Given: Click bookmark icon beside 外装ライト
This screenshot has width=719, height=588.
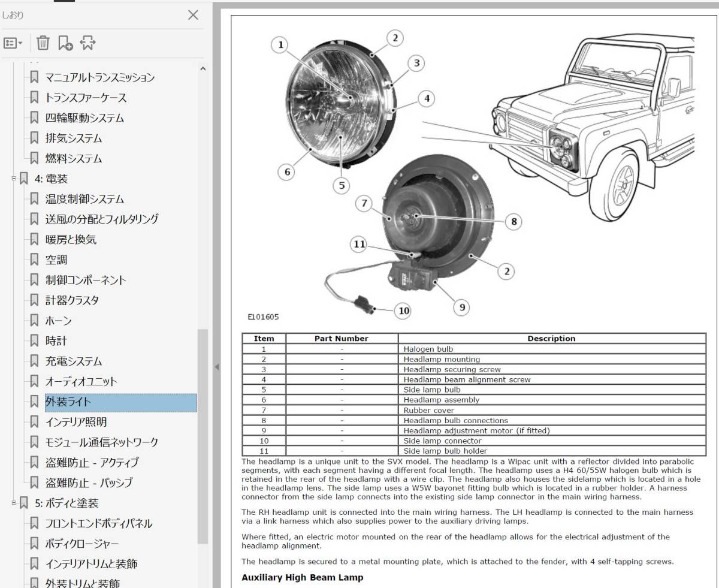Looking at the screenshot, I should click(x=35, y=402).
